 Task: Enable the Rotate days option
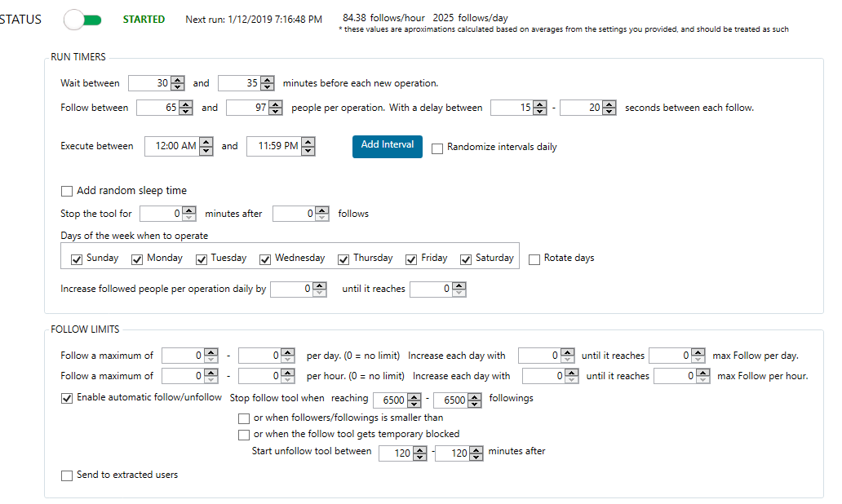click(x=534, y=259)
